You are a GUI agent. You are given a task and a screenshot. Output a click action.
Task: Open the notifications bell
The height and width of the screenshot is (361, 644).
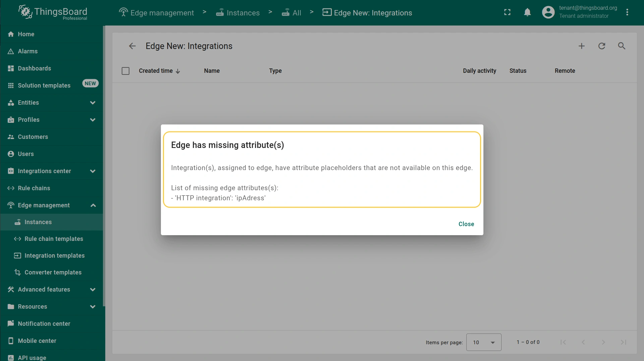point(527,12)
